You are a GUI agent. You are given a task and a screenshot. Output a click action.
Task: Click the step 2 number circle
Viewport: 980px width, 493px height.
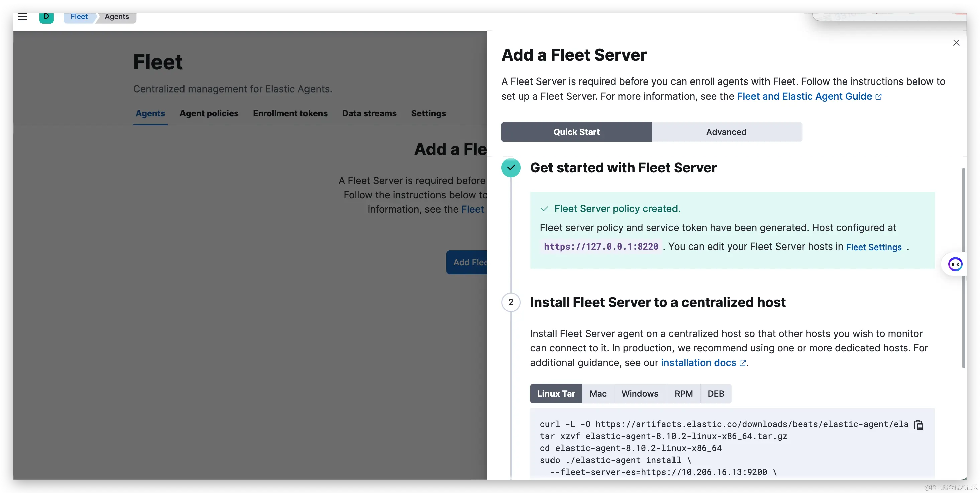[511, 302]
